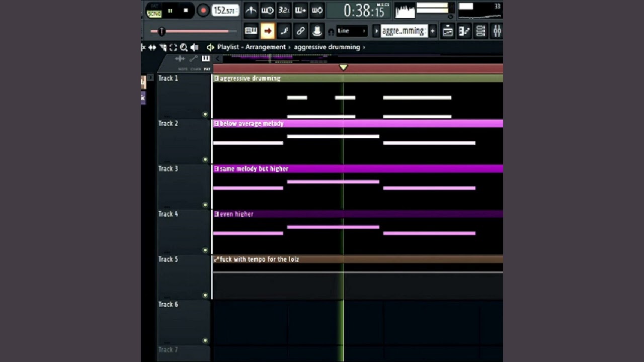This screenshot has width=644, height=362.
Task: Toggle the PAT/SONG mode switch
Action: pyautogui.click(x=154, y=11)
